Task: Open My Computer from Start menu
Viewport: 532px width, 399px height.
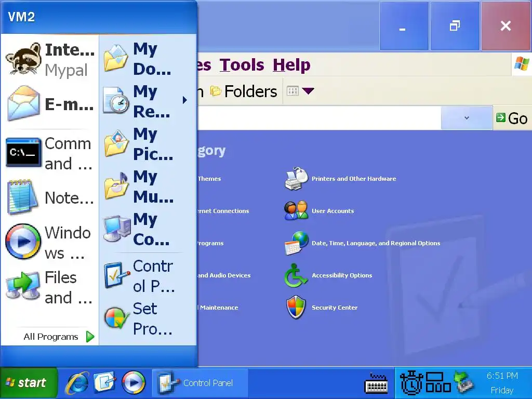Action: pyautogui.click(x=146, y=229)
